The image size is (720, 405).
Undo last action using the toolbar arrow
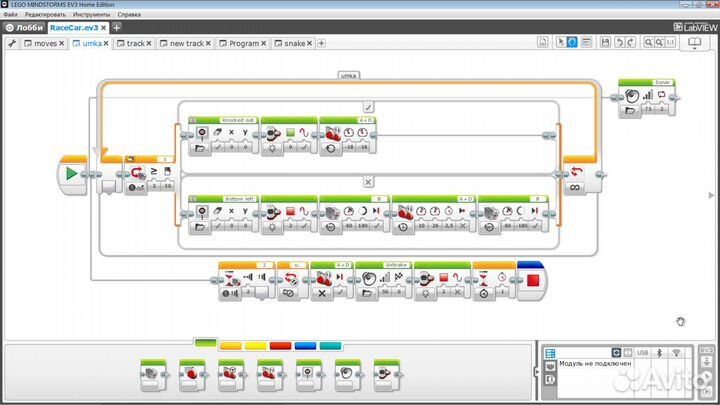tap(619, 42)
